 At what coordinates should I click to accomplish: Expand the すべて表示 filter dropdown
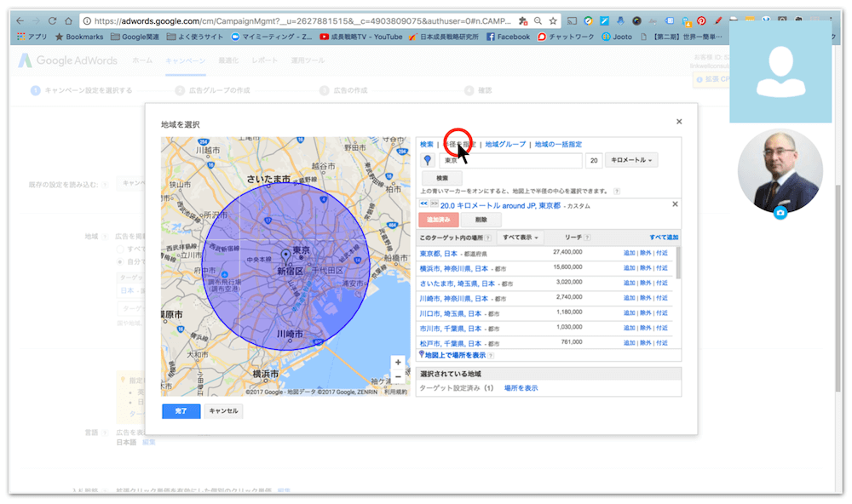[522, 238]
